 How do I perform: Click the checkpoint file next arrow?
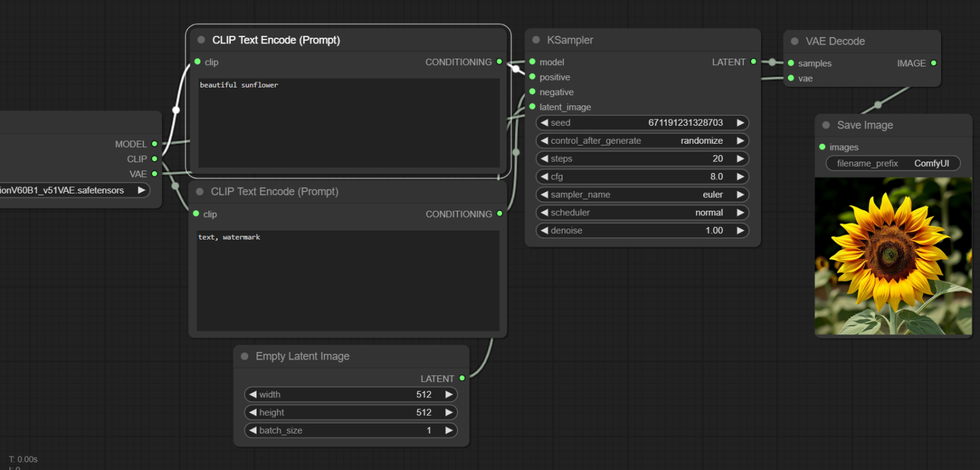click(141, 190)
